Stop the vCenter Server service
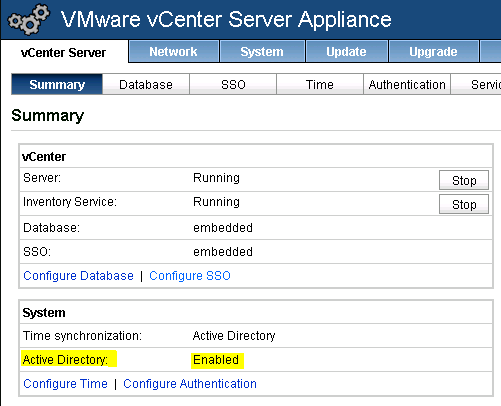501x406 pixels. tap(464, 180)
